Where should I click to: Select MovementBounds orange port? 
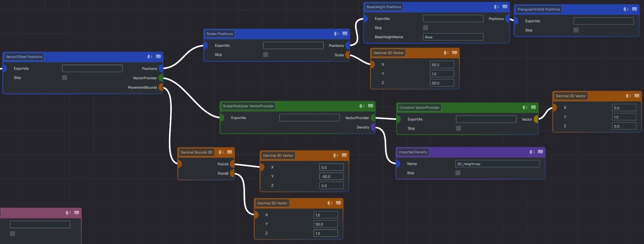[x=161, y=87]
